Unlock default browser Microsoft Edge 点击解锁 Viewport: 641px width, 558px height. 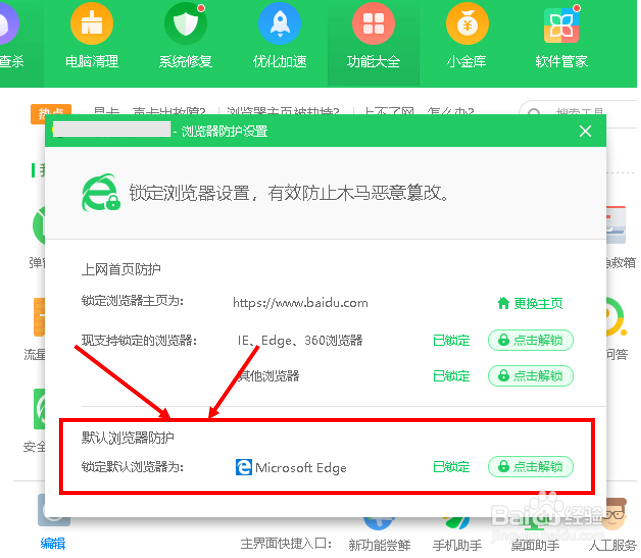pyautogui.click(x=531, y=466)
